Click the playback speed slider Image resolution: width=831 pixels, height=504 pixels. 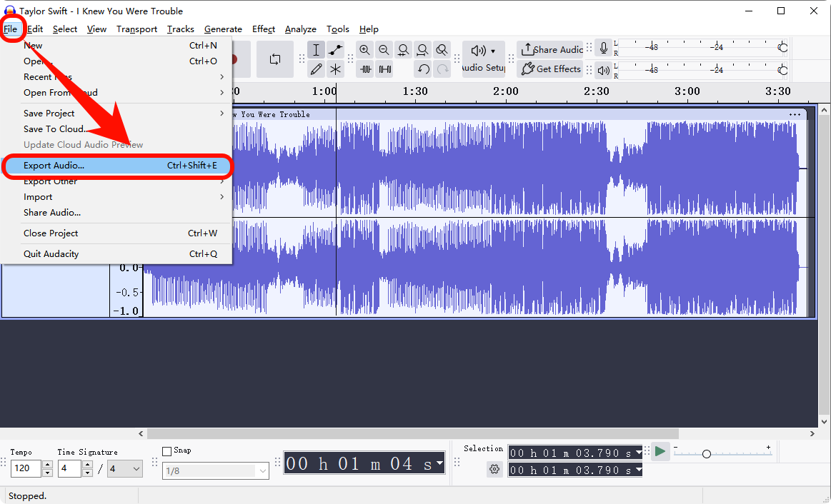(x=706, y=454)
